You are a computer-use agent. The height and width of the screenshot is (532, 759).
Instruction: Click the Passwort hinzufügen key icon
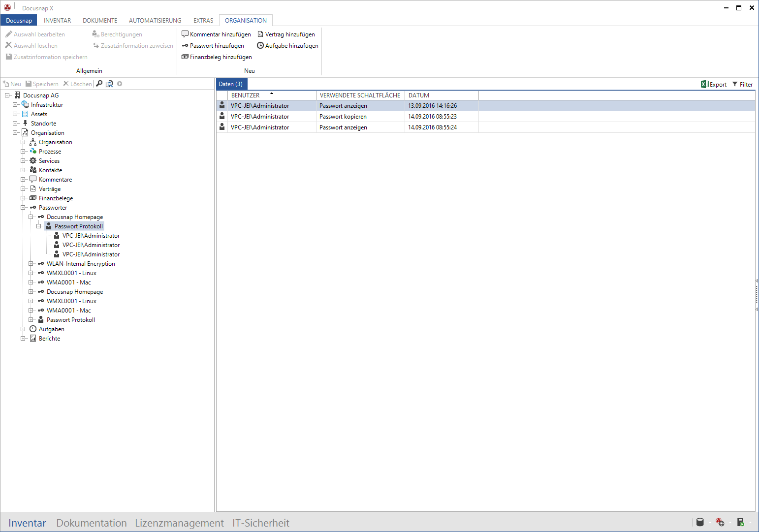(185, 45)
